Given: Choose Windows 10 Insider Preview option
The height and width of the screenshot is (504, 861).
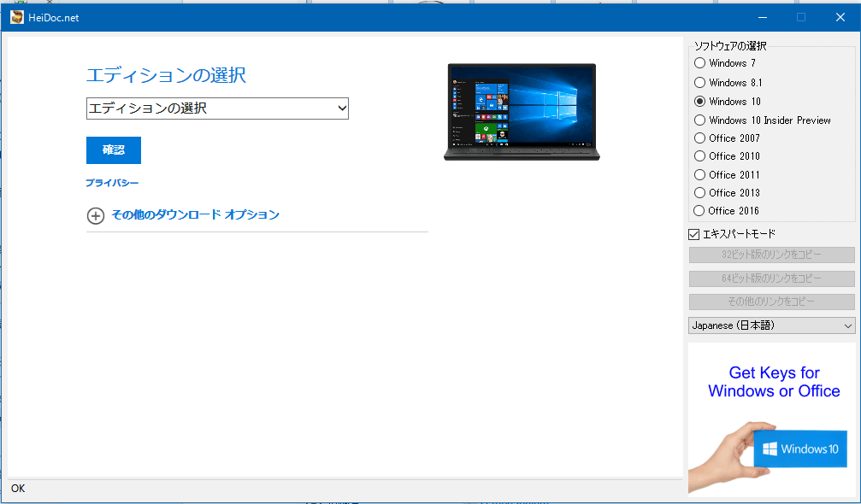Looking at the screenshot, I should click(699, 120).
